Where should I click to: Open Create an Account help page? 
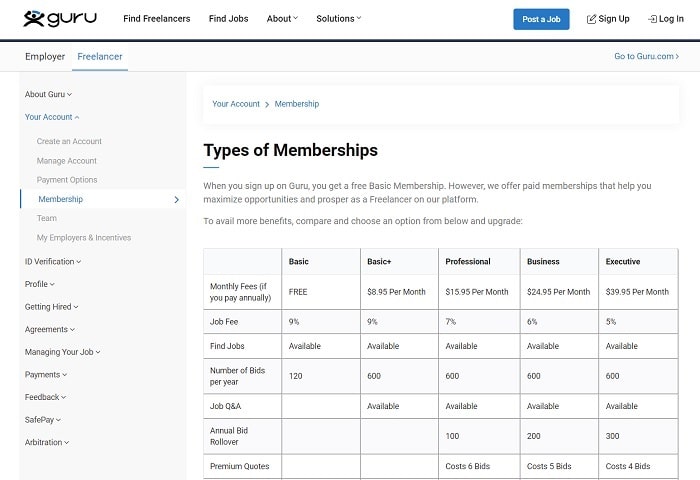coord(69,141)
